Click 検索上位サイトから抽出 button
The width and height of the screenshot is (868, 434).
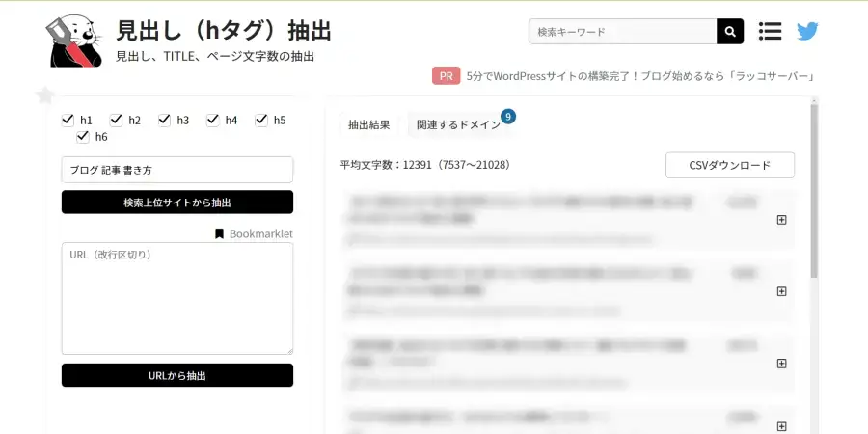[x=177, y=203]
